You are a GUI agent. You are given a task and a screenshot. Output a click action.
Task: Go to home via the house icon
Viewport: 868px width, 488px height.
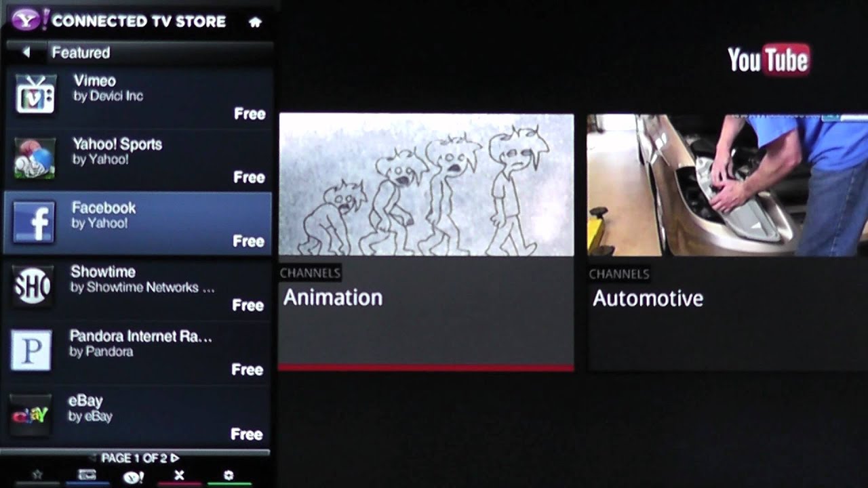point(255,22)
